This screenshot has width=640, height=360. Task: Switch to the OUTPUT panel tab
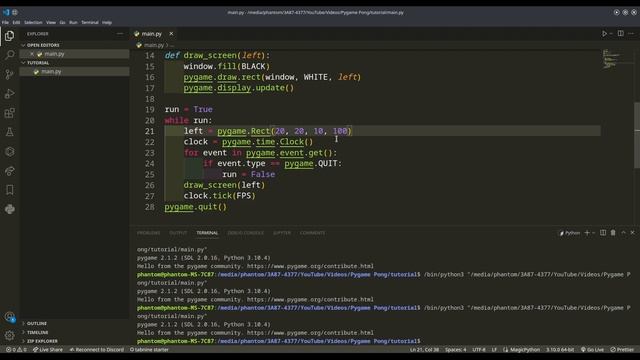coord(178,233)
